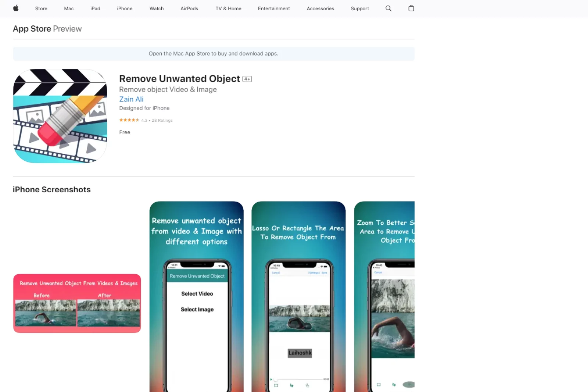The image size is (588, 392).
Task: Click 'Remove object Video & Image' subtitle
Action: [x=168, y=89]
